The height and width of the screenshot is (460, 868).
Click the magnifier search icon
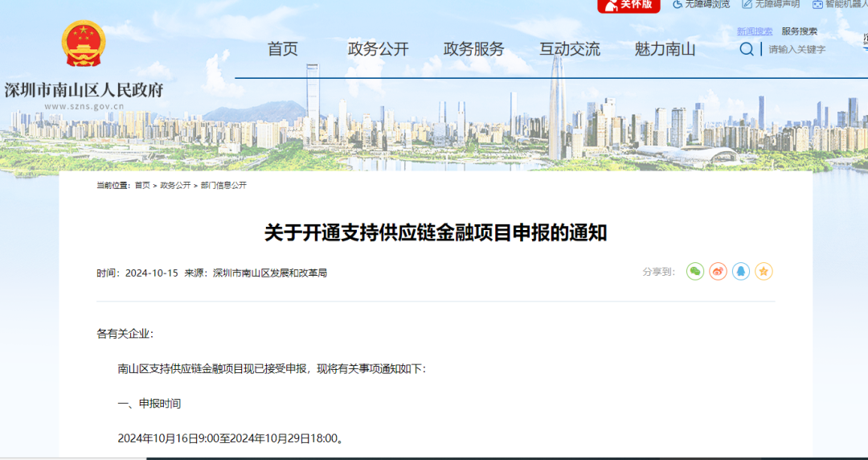746,49
